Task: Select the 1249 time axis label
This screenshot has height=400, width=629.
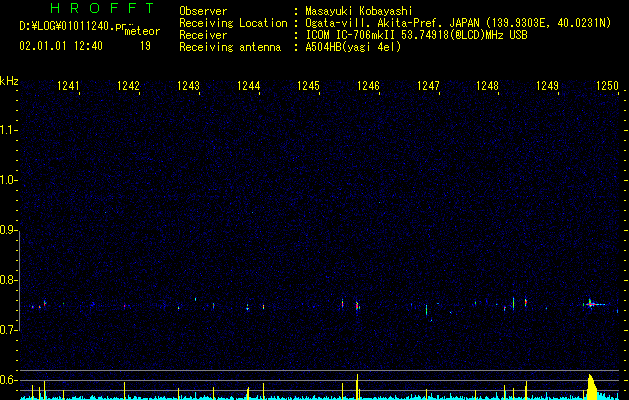Action: coord(547,86)
